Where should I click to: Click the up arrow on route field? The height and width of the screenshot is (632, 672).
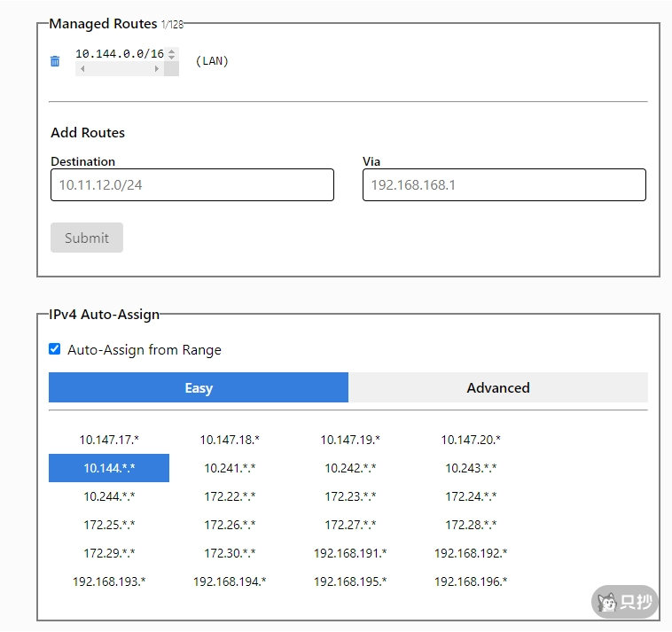171,51
